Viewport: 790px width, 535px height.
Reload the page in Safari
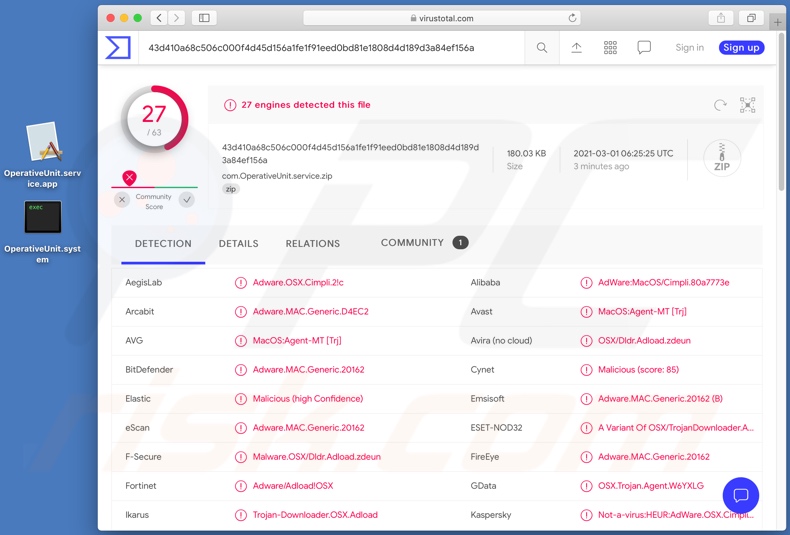572,18
